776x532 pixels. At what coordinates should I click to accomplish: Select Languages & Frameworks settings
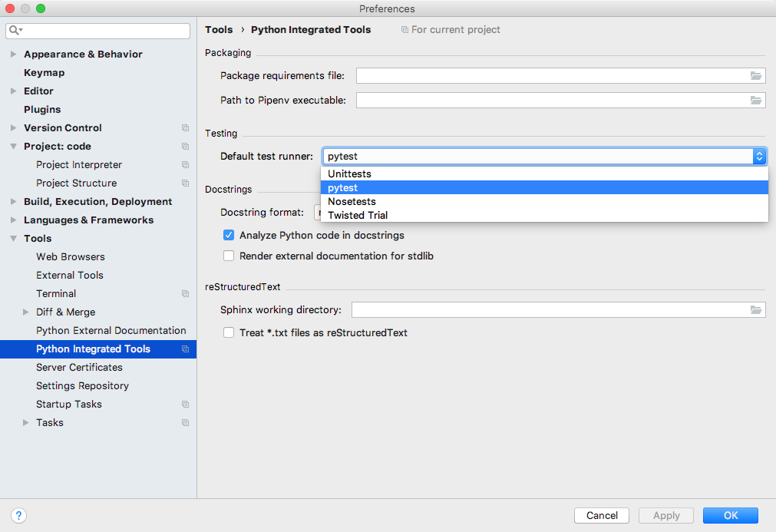point(88,220)
